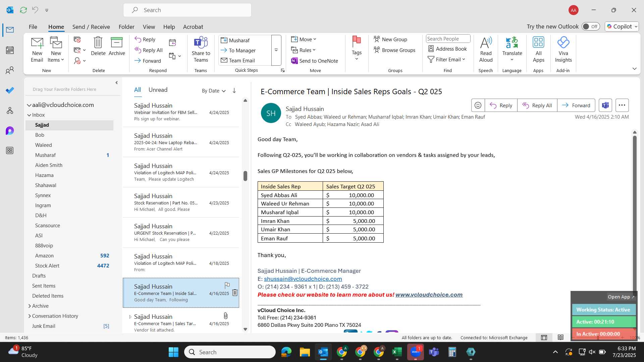Click the Read Aloud speech icon

point(486,50)
